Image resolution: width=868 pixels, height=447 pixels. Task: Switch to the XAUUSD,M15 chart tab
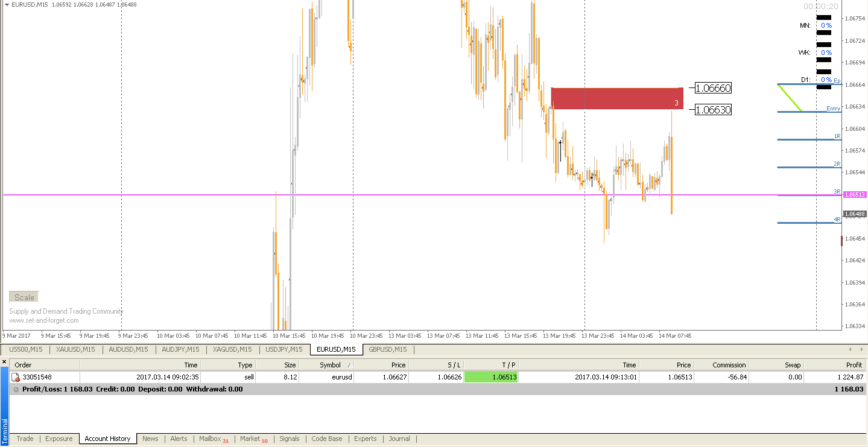77,349
